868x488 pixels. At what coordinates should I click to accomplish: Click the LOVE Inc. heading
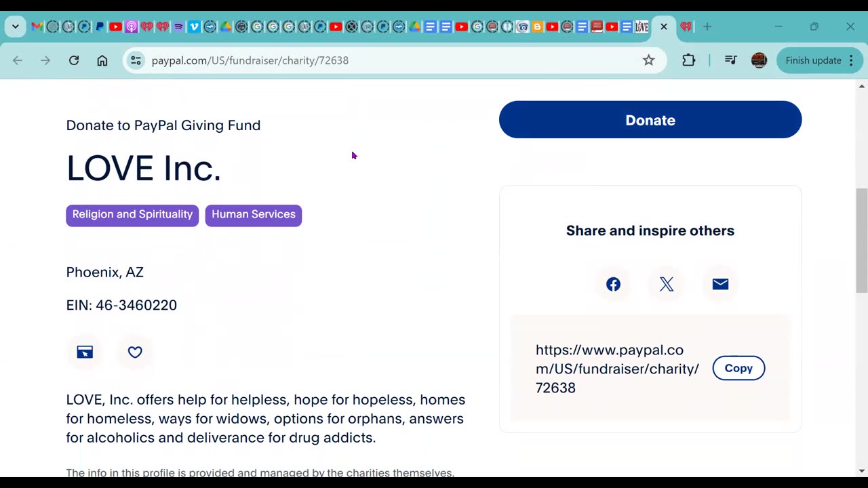(144, 168)
